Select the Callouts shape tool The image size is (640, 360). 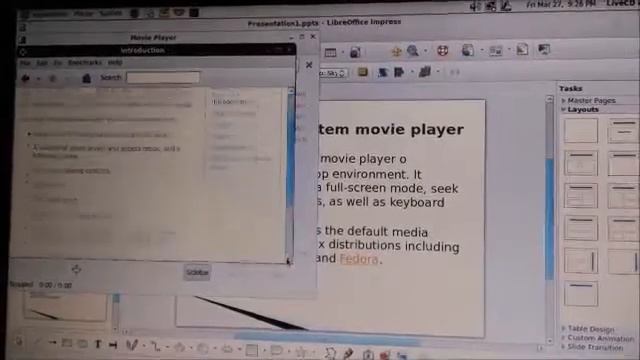pyautogui.click(x=276, y=350)
